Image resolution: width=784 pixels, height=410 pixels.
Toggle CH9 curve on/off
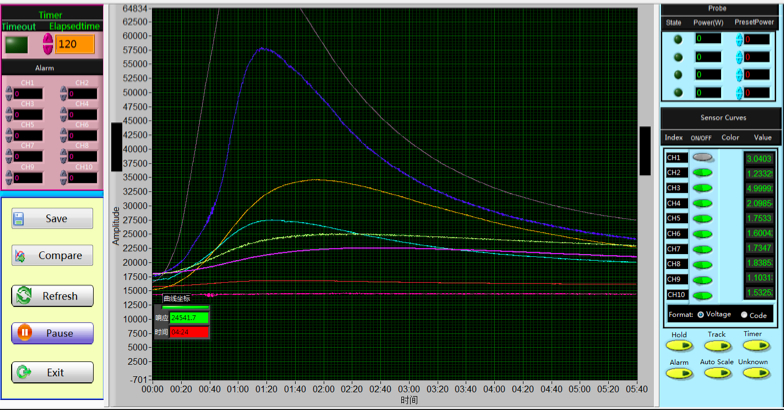pos(702,280)
